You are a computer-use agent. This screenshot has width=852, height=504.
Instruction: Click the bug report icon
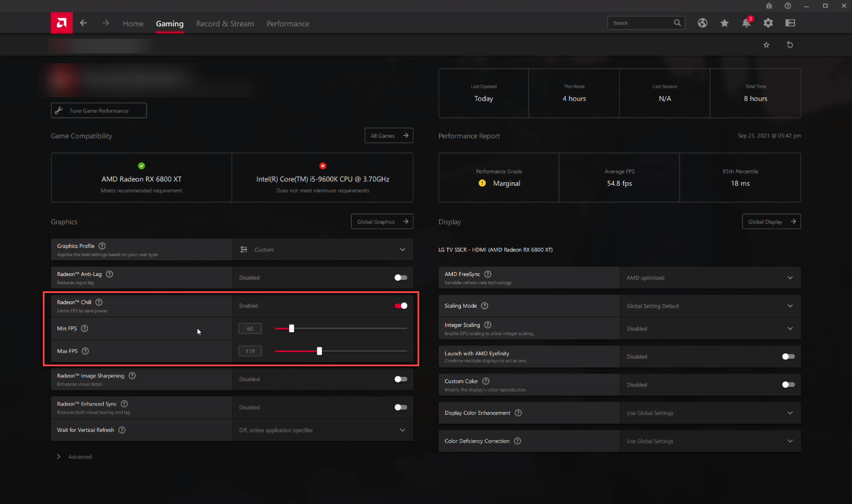point(769,6)
